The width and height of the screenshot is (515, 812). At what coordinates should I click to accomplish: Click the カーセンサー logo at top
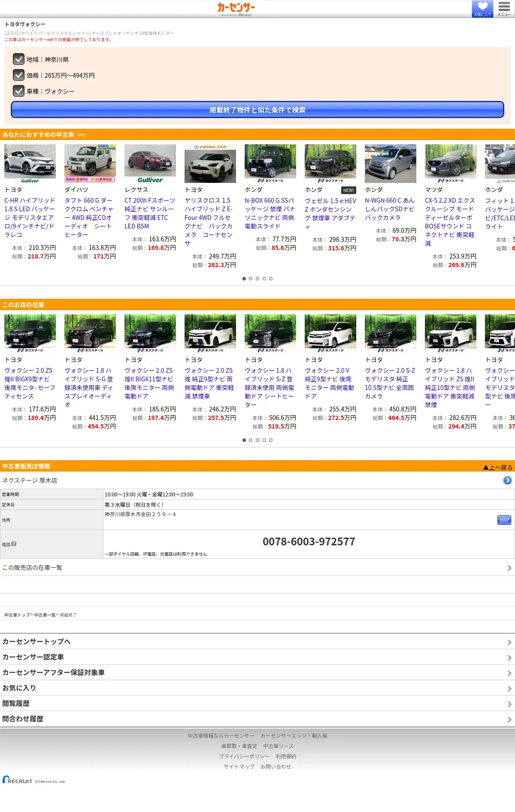click(x=236, y=9)
